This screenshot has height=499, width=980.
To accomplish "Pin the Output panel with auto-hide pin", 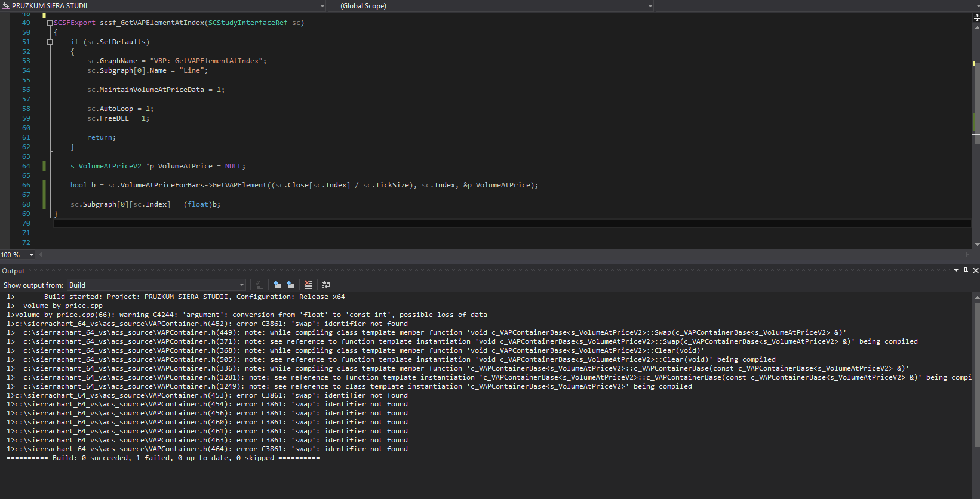I will coord(966,270).
